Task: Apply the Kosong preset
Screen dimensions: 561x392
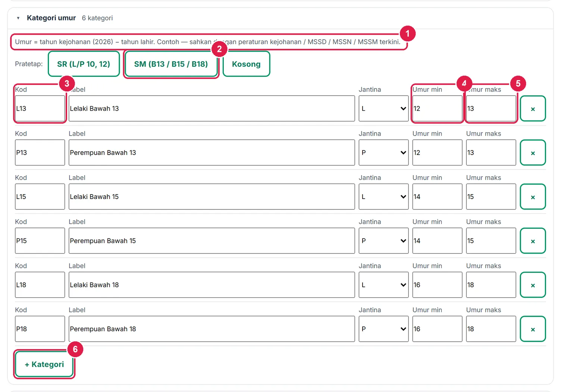Action: pyautogui.click(x=246, y=64)
